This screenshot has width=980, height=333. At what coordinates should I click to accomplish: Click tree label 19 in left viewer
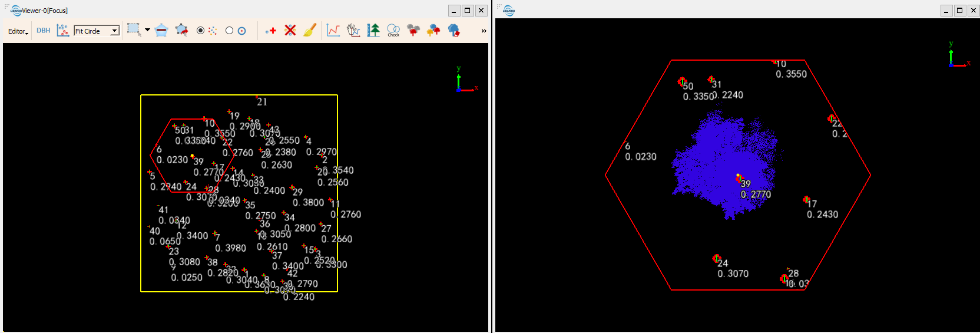[x=234, y=116]
